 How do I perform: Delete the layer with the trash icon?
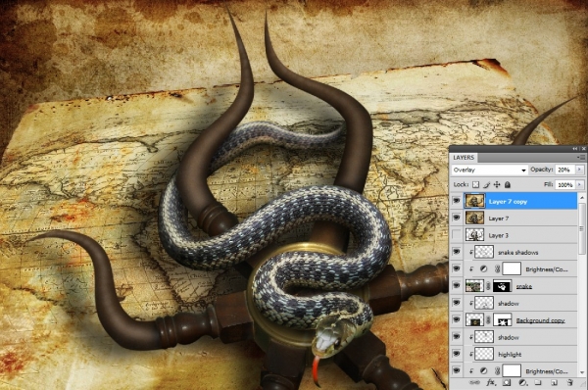click(569, 382)
